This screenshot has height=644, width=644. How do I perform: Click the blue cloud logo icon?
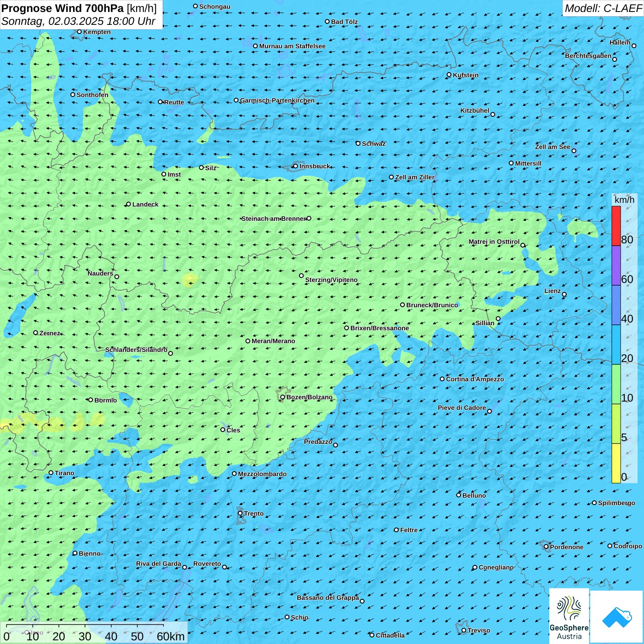tap(617, 617)
